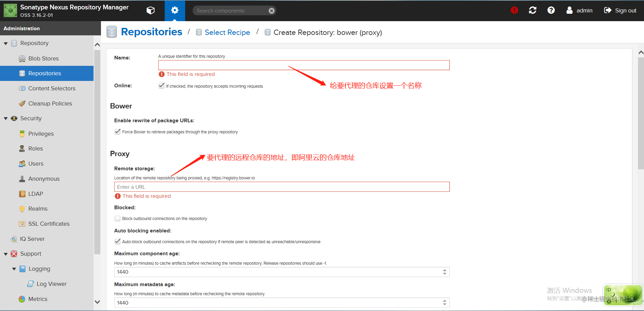644x311 pixels.
Task: Click the Privileges medal icon
Action: (x=22, y=134)
